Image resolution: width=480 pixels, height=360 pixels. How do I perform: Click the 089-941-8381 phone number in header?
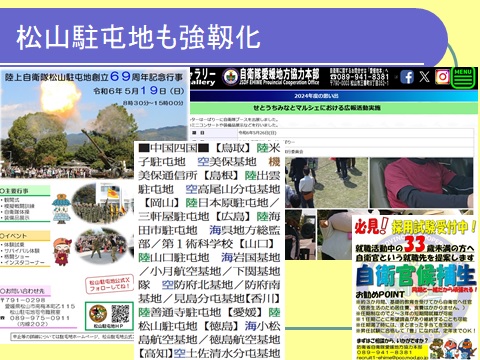pos(359,77)
